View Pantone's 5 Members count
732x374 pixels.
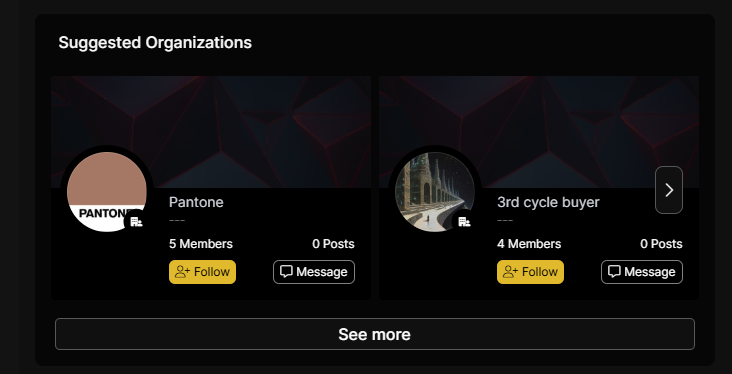(201, 244)
